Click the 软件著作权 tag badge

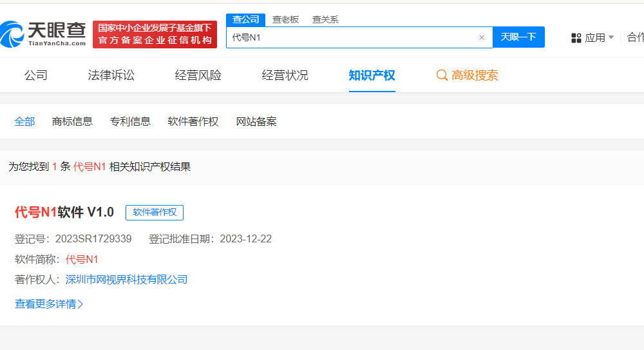pyautogui.click(x=155, y=212)
